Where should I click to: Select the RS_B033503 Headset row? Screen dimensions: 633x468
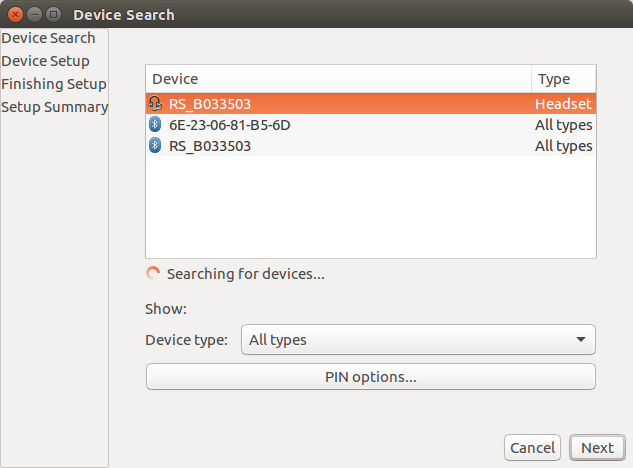point(371,104)
